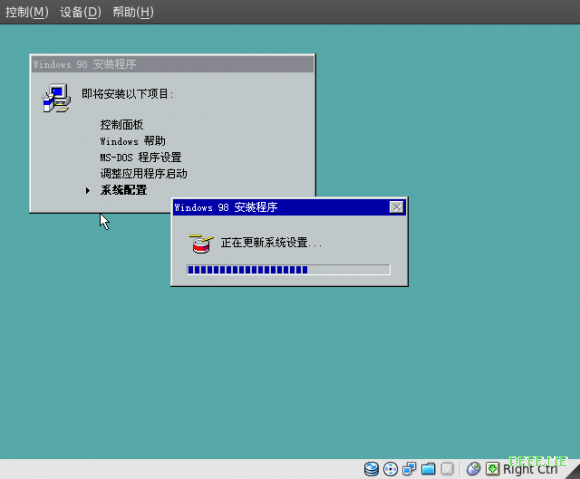Open the 设备(D) menu
The image size is (580, 479).
click(80, 12)
